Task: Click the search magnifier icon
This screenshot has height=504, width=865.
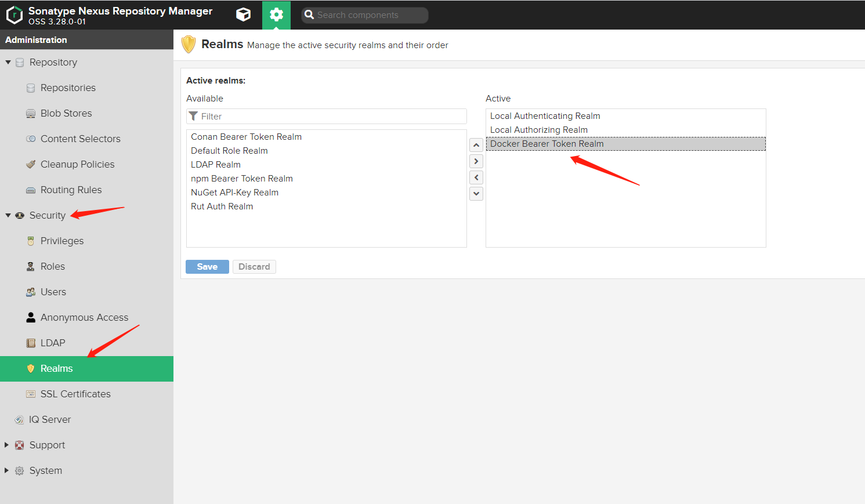Action: (309, 15)
